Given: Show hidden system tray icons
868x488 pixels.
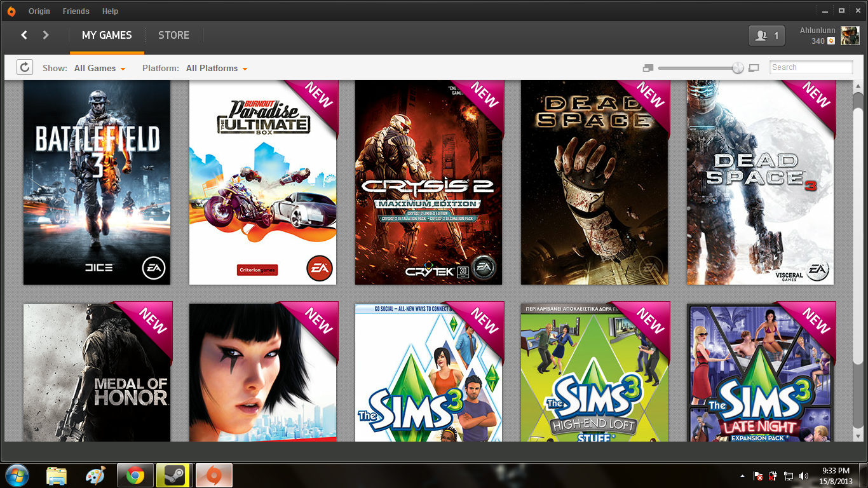Looking at the screenshot, I should (742, 476).
